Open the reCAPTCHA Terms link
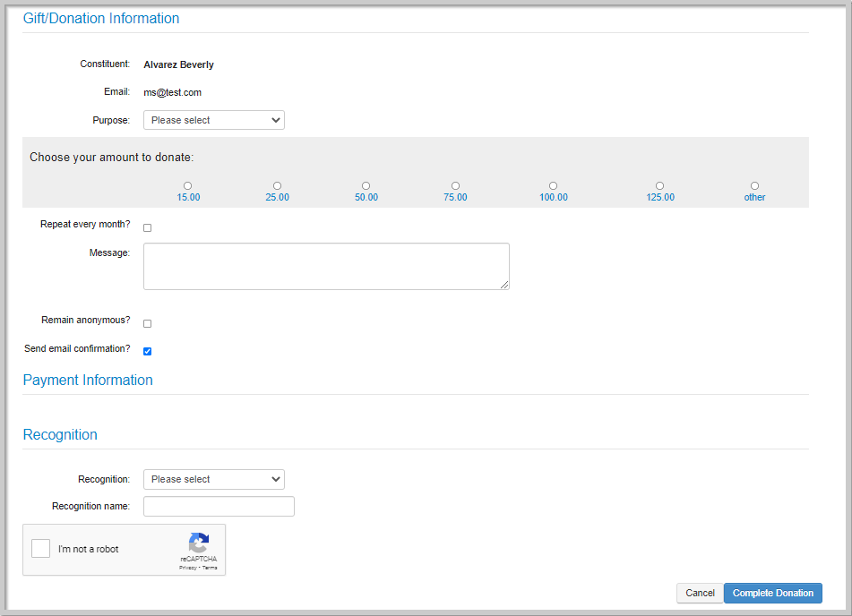852x616 pixels. click(209, 567)
